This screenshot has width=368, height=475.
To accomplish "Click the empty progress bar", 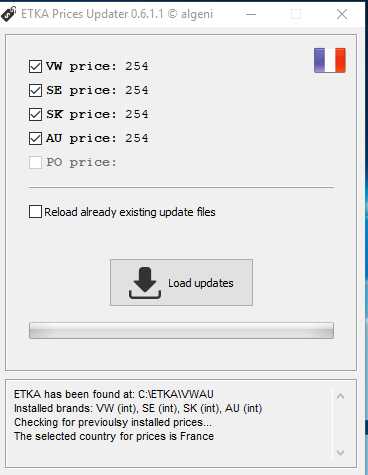I will (181, 330).
